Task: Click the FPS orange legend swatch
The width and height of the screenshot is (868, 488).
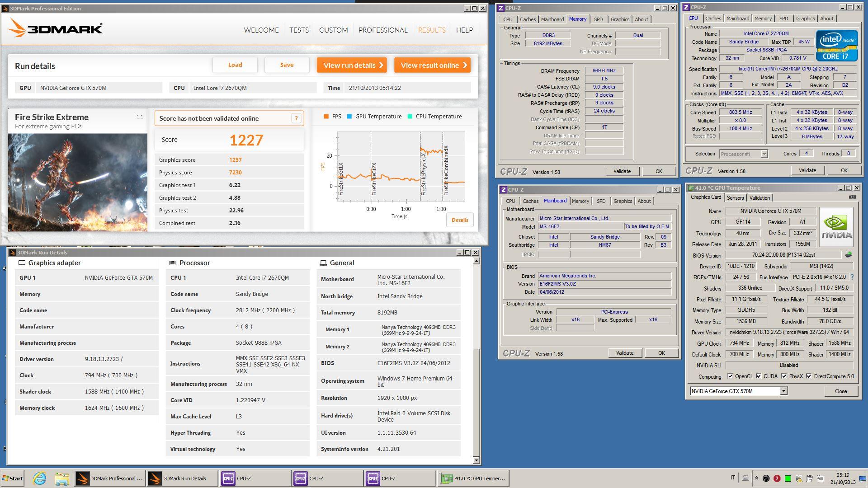Action: click(326, 117)
